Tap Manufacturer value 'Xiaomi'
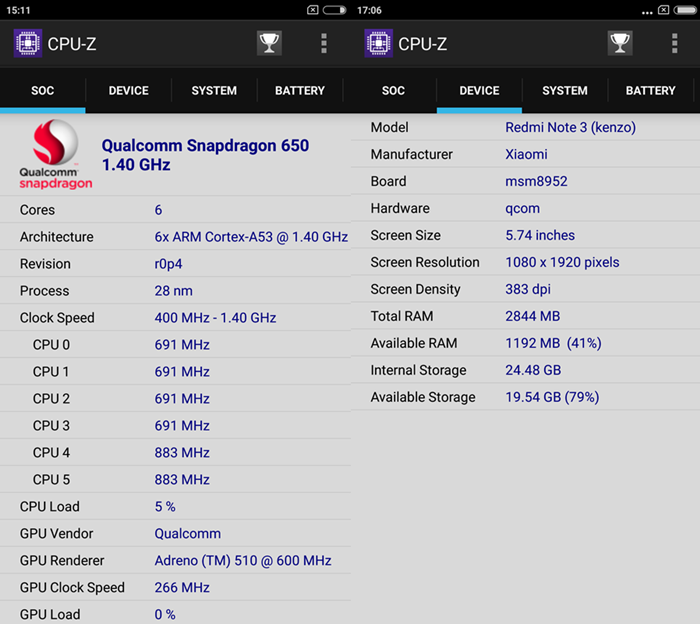Viewport: 700px width, 624px height. [x=526, y=154]
